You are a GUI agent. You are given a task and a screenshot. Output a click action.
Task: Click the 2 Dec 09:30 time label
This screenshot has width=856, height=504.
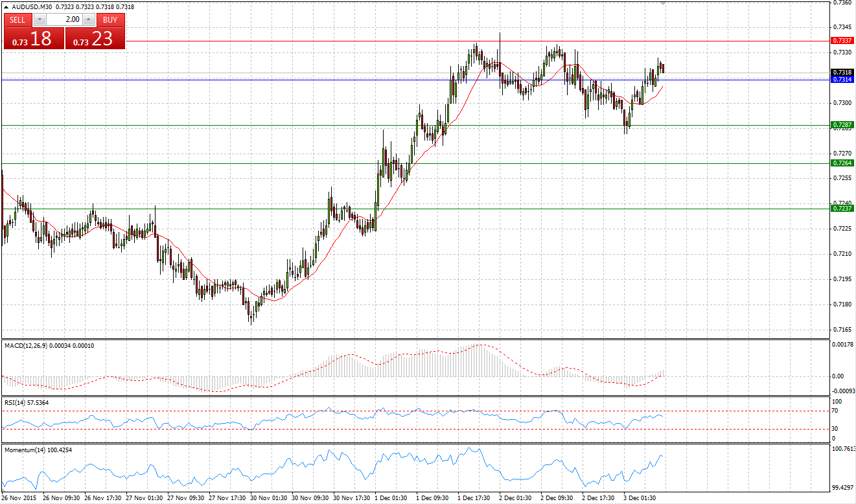(x=557, y=499)
